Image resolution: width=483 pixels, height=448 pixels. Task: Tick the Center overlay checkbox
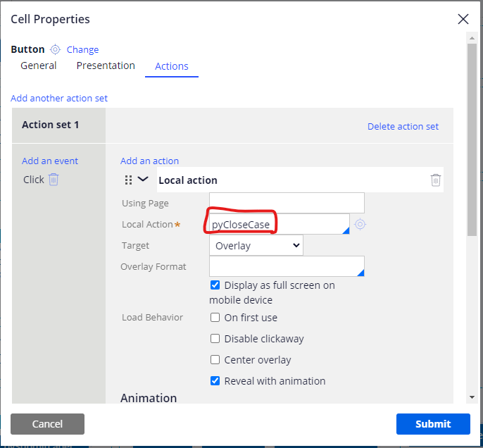[x=215, y=359]
